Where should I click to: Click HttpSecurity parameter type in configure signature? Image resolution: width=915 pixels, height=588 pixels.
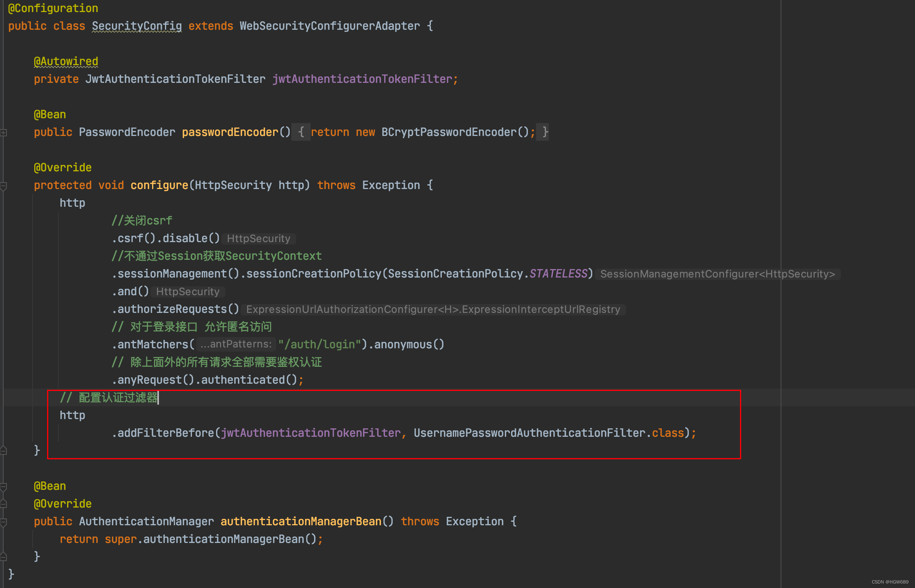pyautogui.click(x=233, y=185)
